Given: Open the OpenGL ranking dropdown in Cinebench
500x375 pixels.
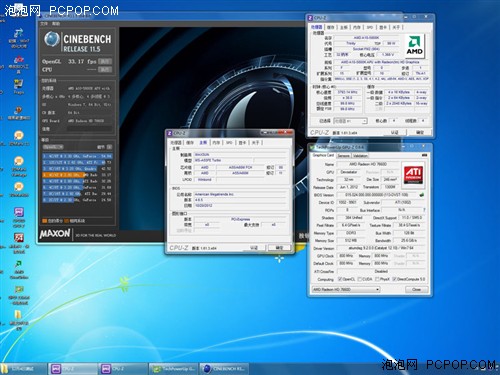Looking at the screenshot, I should pos(53,147).
